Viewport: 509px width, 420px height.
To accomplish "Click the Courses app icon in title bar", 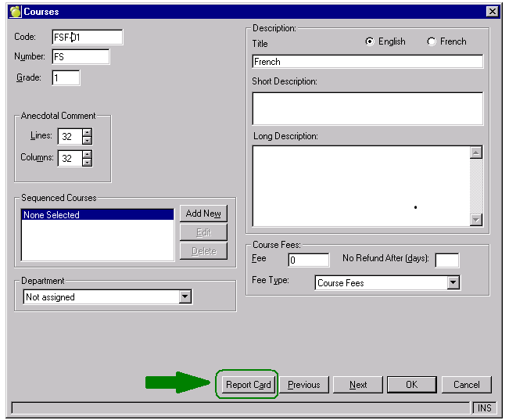I will click(x=15, y=12).
